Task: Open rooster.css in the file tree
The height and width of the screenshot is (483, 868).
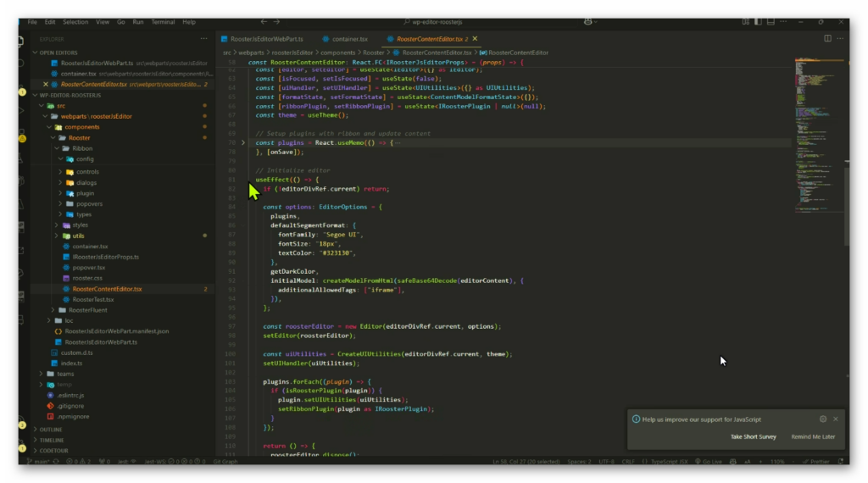Action: [x=87, y=278]
